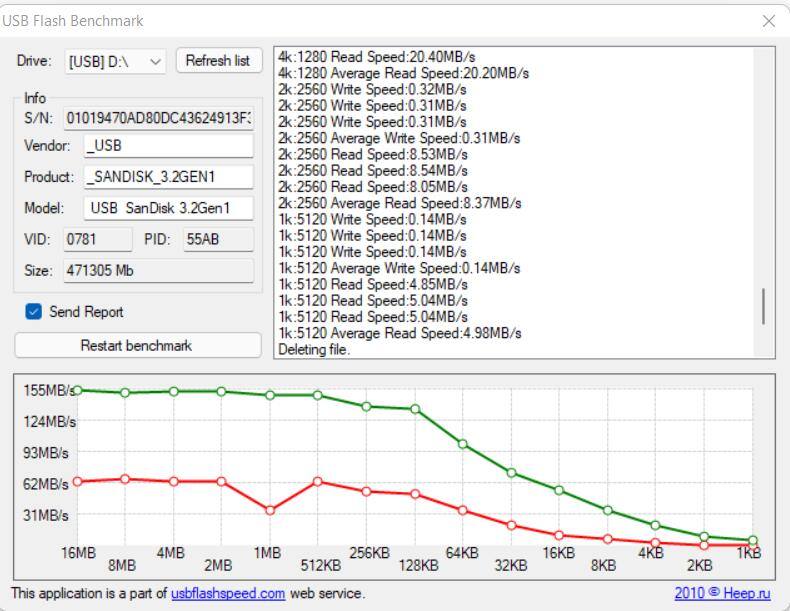Close the USB Flash Benchmark window
Screen dimensions: 790x611
point(768,21)
